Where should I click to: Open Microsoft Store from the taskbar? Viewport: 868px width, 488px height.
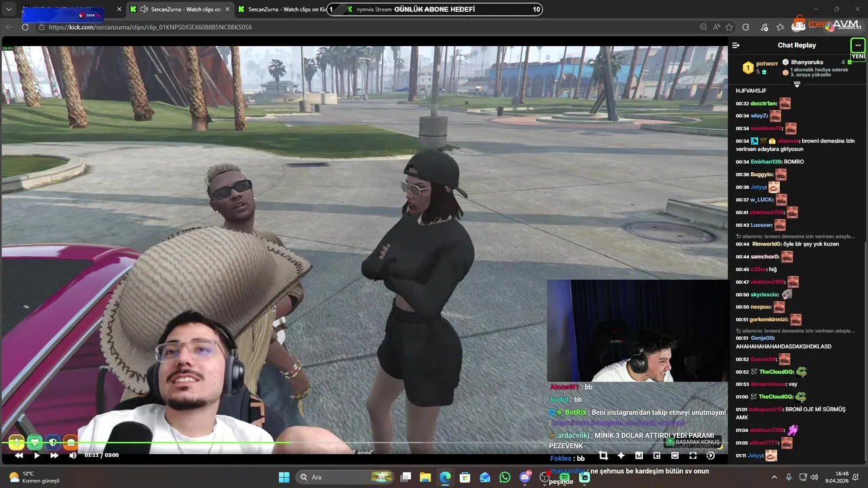click(465, 477)
